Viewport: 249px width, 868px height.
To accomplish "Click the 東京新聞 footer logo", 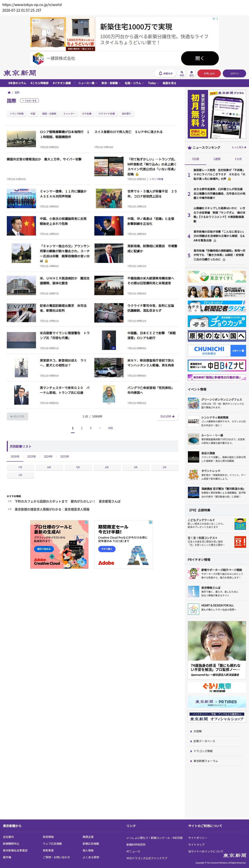I will [x=234, y=855].
